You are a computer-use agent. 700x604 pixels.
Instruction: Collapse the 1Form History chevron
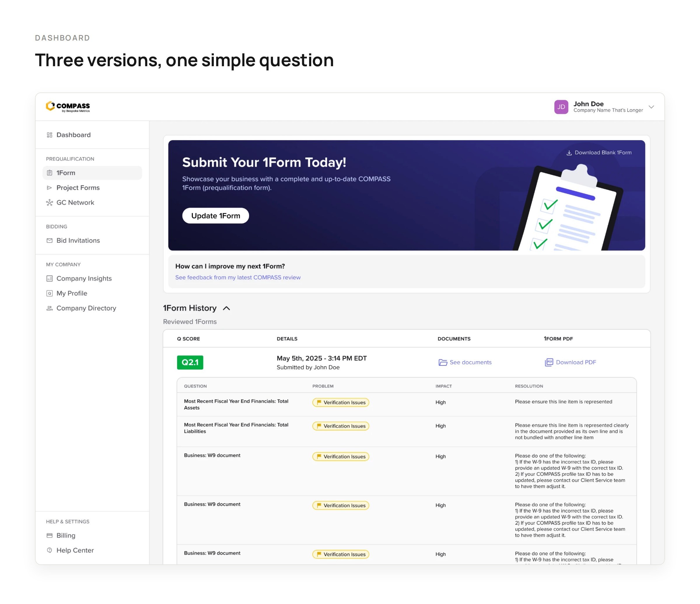coord(226,308)
